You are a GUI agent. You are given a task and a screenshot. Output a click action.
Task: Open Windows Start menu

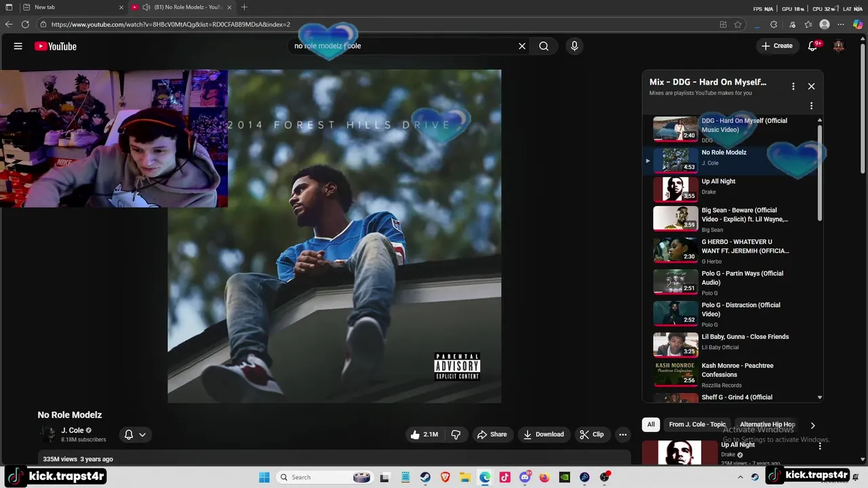click(x=264, y=477)
